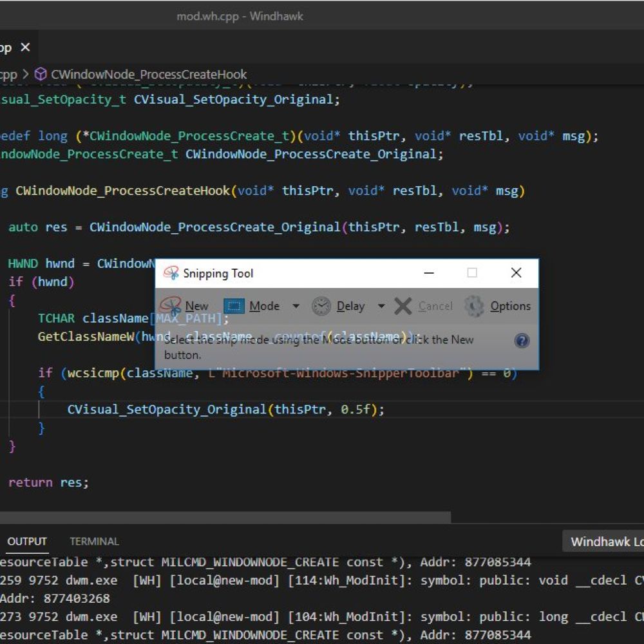Viewport: 644px width, 644px height.
Task: Click CWindowNode_ProcessCreateHook breadcrumb item
Action: tap(149, 74)
